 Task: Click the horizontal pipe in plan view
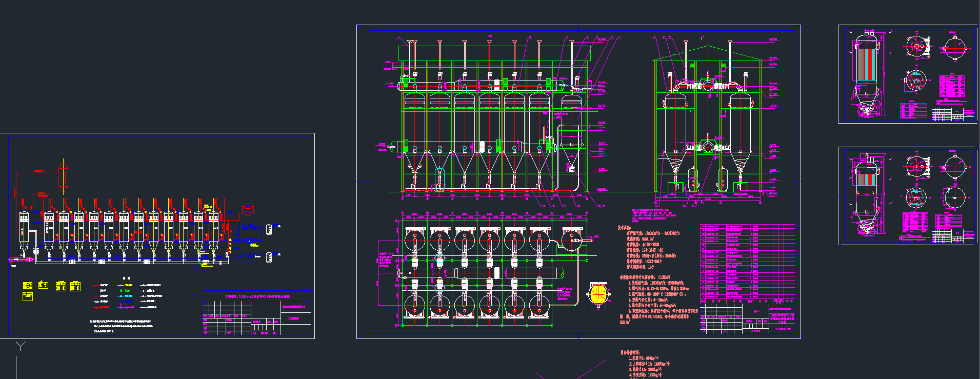pyautogui.click(x=482, y=273)
